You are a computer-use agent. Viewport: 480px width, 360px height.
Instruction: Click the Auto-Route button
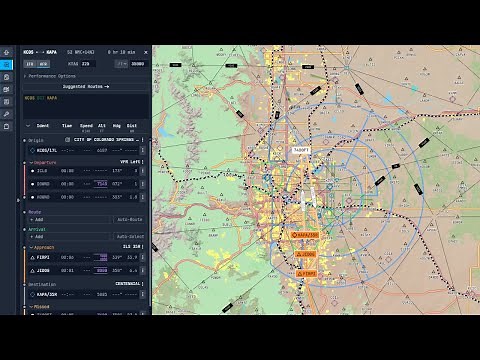tap(129, 220)
